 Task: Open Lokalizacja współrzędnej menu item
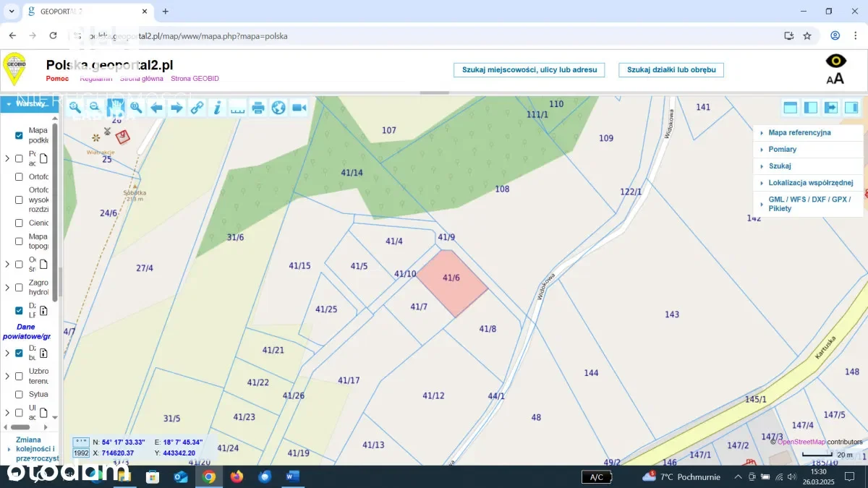pos(810,183)
